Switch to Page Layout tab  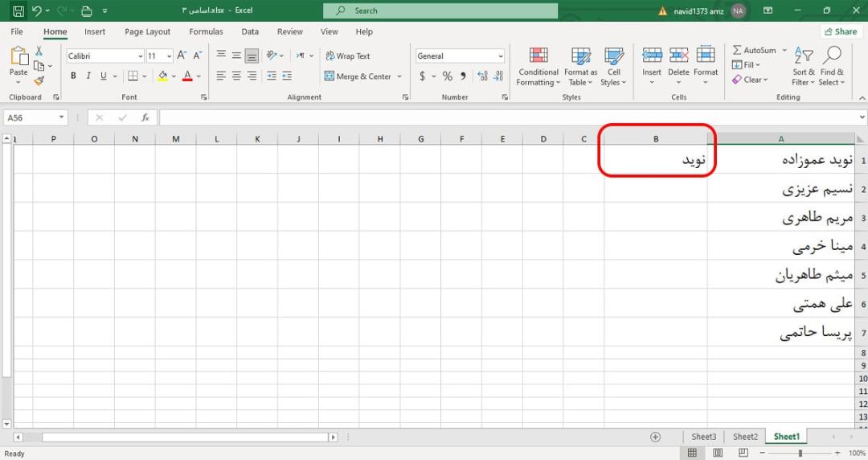pos(147,31)
